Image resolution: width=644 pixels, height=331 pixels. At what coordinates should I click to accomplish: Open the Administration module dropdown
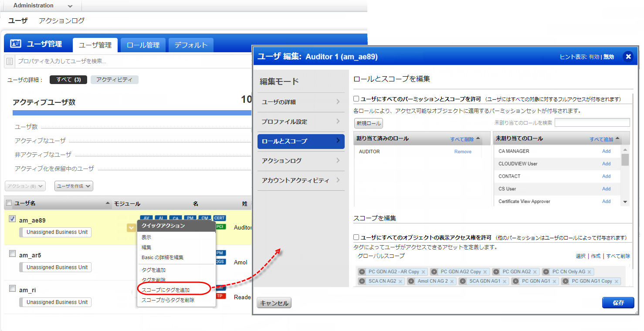70,6
